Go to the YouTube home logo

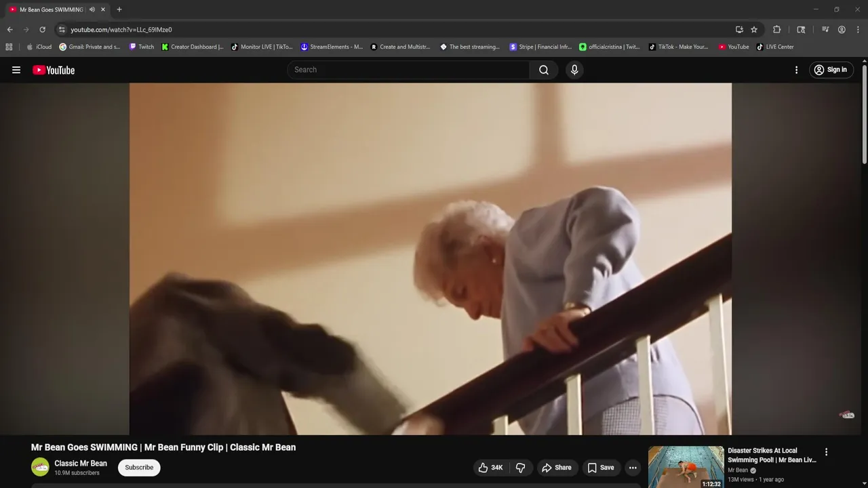click(x=54, y=70)
